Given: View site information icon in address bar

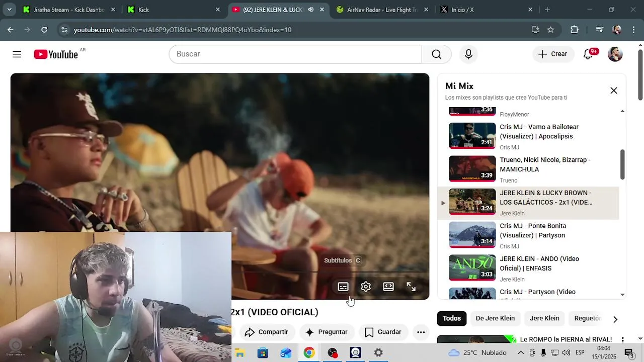Looking at the screenshot, I should point(64,30).
